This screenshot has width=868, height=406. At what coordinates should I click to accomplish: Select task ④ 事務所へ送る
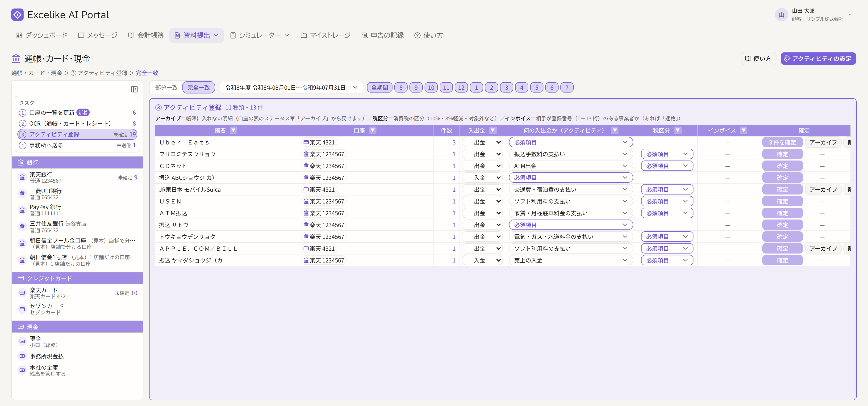(x=78, y=145)
